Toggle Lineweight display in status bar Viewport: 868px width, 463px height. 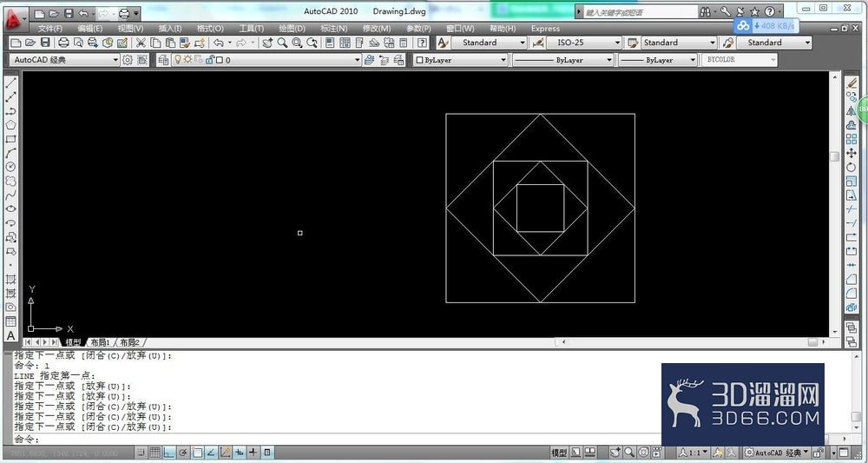pyautogui.click(x=253, y=453)
